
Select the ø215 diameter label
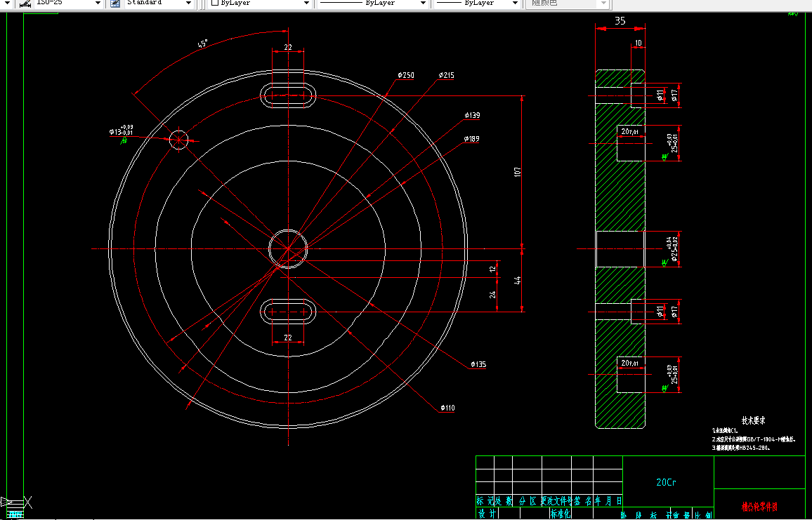(446, 75)
